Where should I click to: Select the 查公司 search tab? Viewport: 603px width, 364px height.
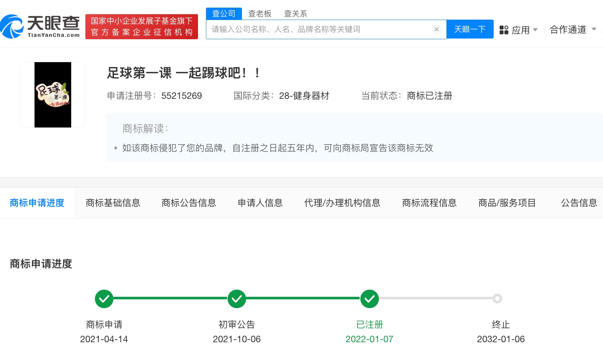pyautogui.click(x=224, y=14)
